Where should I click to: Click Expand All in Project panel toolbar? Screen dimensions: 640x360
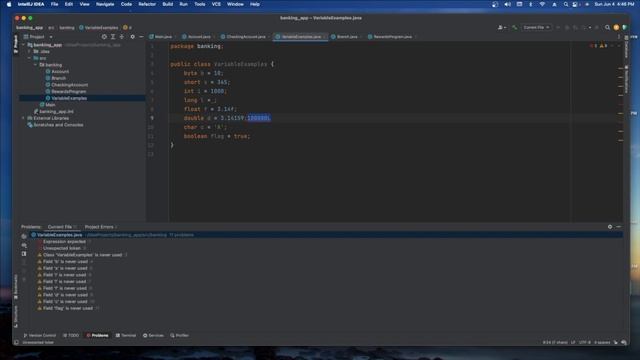pos(113,37)
